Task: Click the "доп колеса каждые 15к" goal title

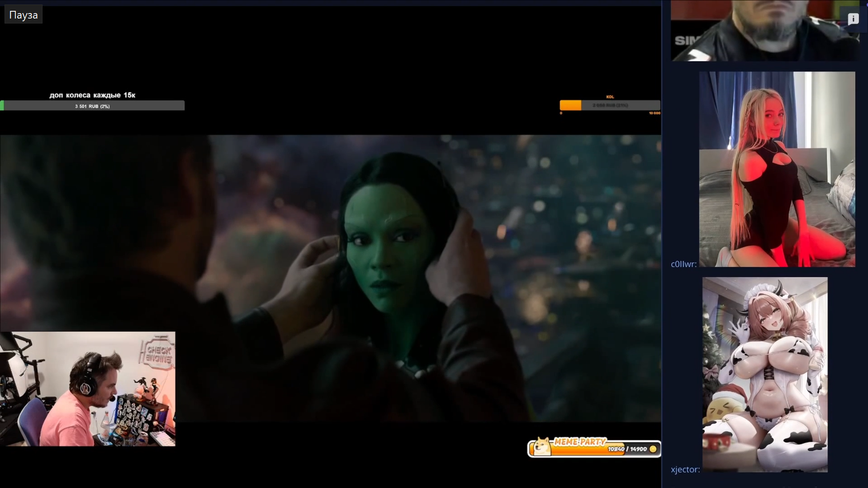Action: tap(92, 95)
